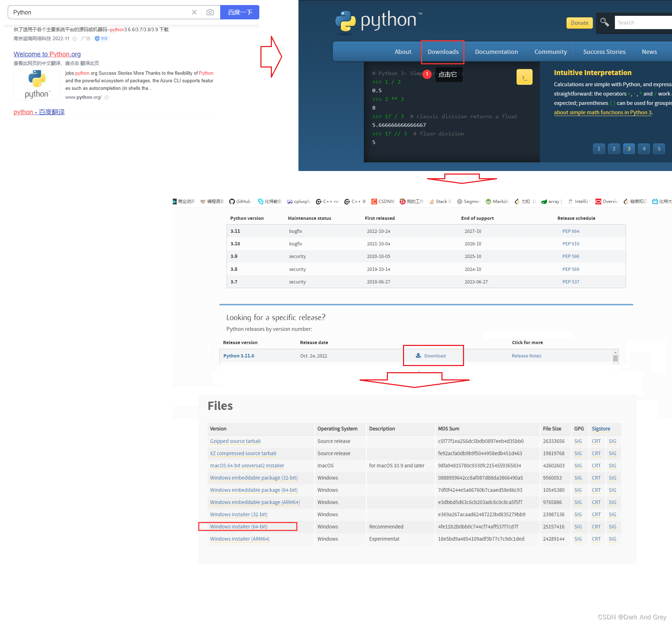The image size is (672, 624).
Task: Open the Community menu item
Action: coord(550,52)
